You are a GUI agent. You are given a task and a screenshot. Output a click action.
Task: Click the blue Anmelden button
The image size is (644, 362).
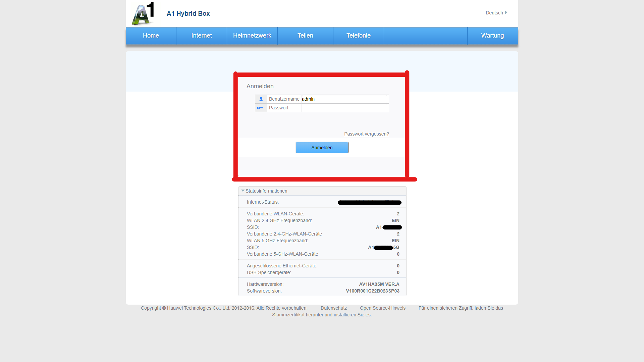tap(322, 148)
